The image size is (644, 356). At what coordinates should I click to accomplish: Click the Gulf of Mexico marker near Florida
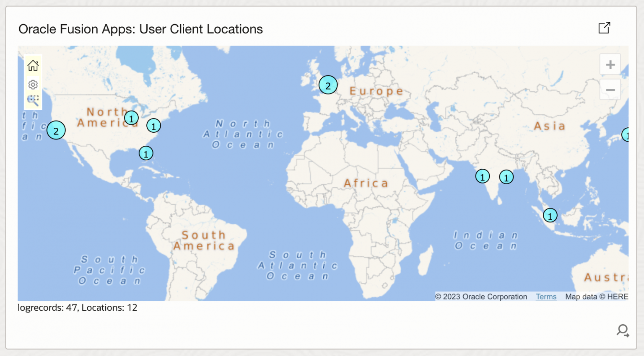click(146, 153)
